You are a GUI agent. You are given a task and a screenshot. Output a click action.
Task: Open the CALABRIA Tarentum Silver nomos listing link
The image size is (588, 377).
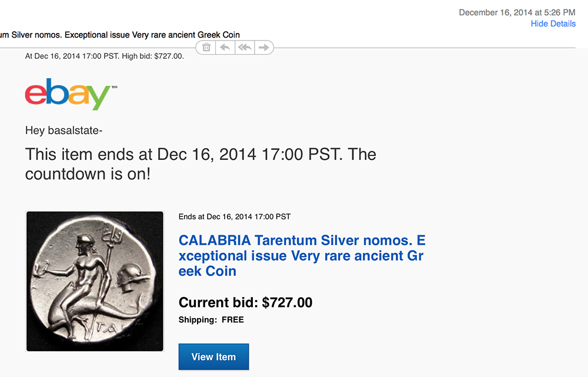coord(302,256)
